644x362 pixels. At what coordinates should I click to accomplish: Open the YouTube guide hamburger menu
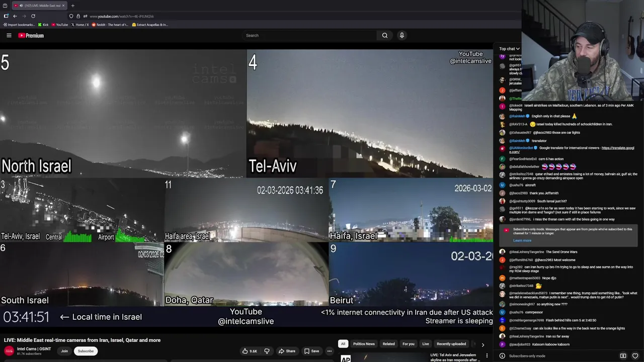point(9,35)
